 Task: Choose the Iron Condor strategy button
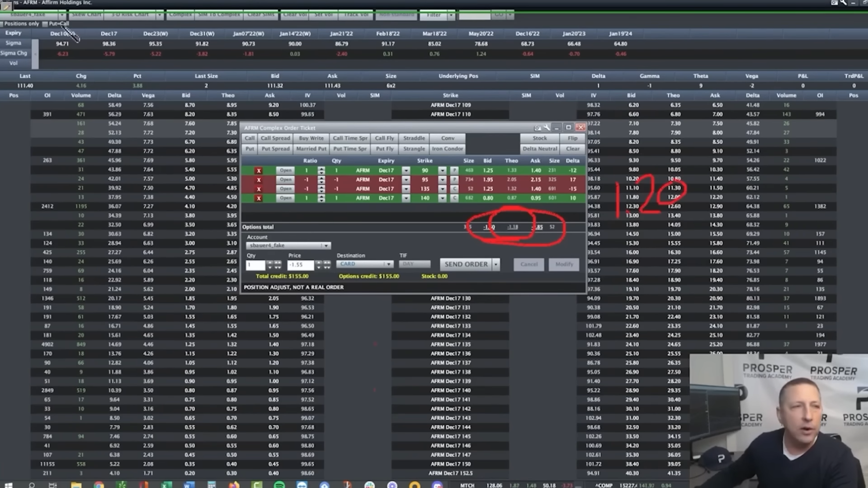pyautogui.click(x=447, y=149)
